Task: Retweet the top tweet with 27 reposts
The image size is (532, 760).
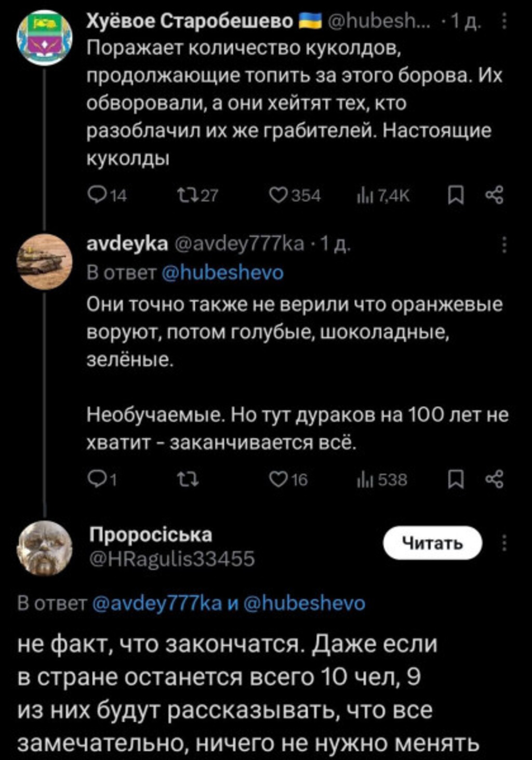Action: click(185, 195)
